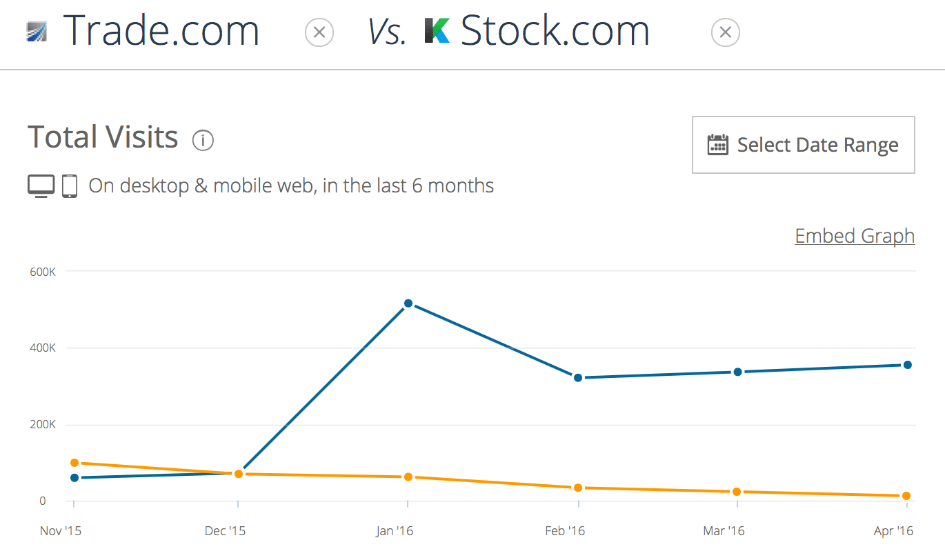Click the Total Visits section title

click(103, 137)
